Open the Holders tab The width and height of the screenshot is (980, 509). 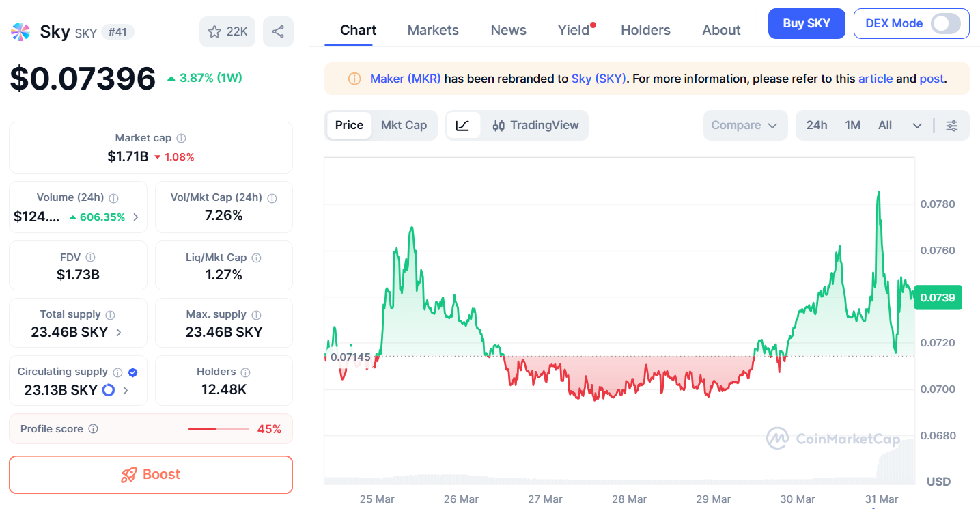pos(645,30)
